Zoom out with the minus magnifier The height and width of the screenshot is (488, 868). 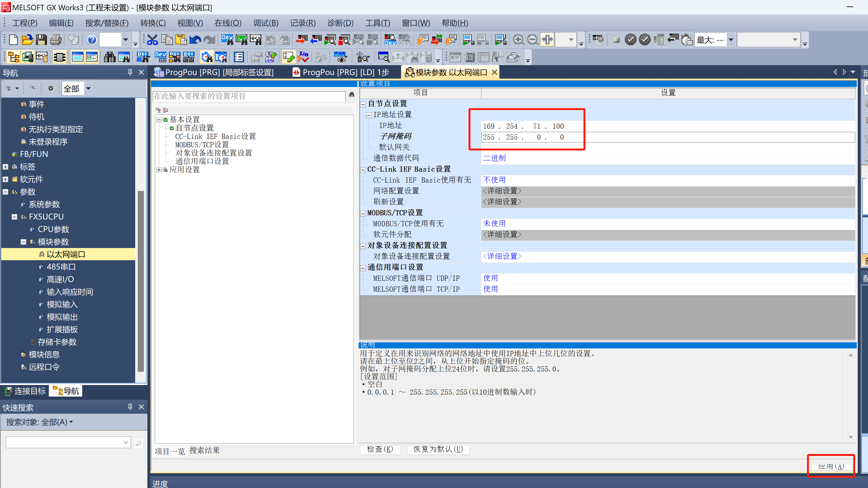point(532,40)
